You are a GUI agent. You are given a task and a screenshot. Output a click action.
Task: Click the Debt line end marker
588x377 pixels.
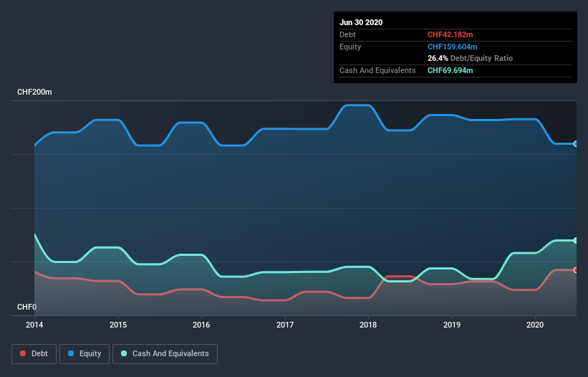(576, 270)
